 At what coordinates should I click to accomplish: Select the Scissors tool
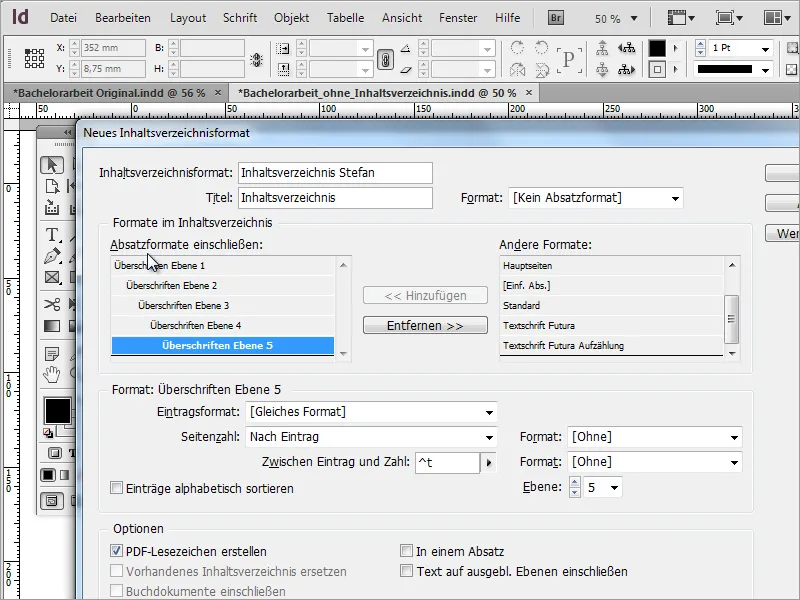pyautogui.click(x=52, y=305)
